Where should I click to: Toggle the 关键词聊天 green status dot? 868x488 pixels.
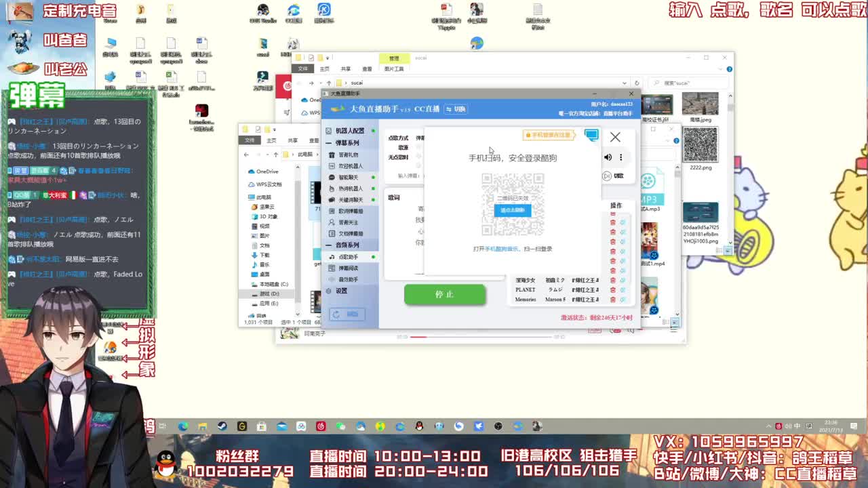pos(373,200)
